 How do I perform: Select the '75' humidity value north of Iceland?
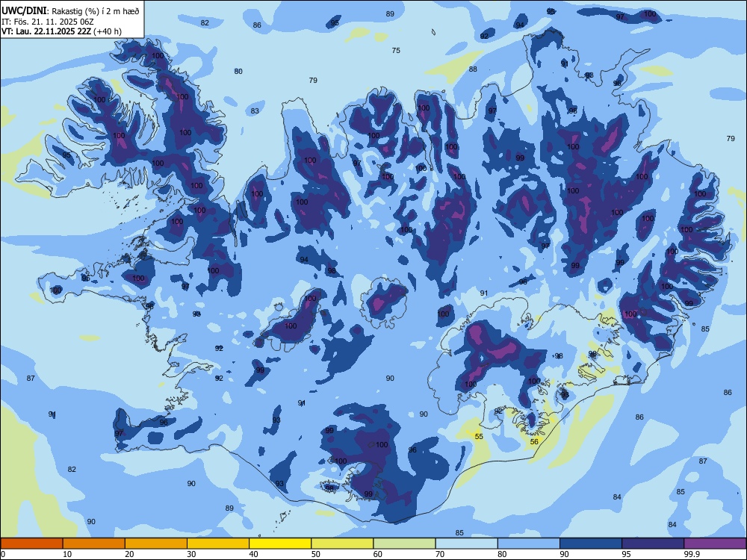(396, 50)
